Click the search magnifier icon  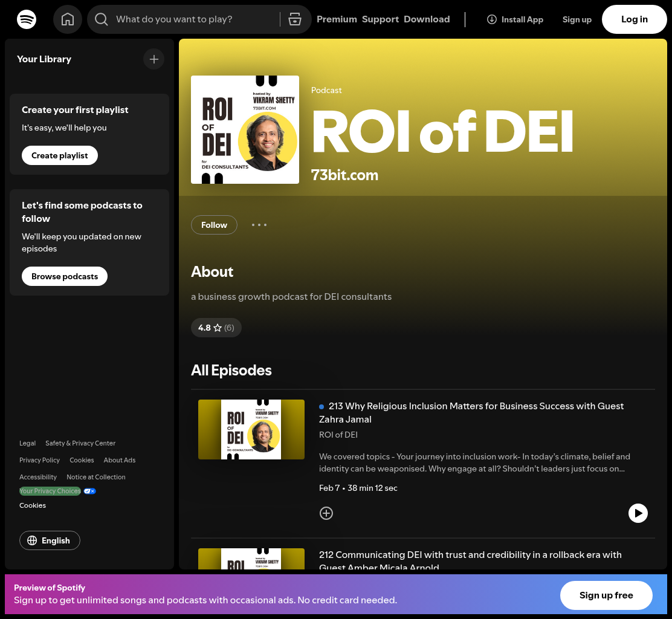101,19
